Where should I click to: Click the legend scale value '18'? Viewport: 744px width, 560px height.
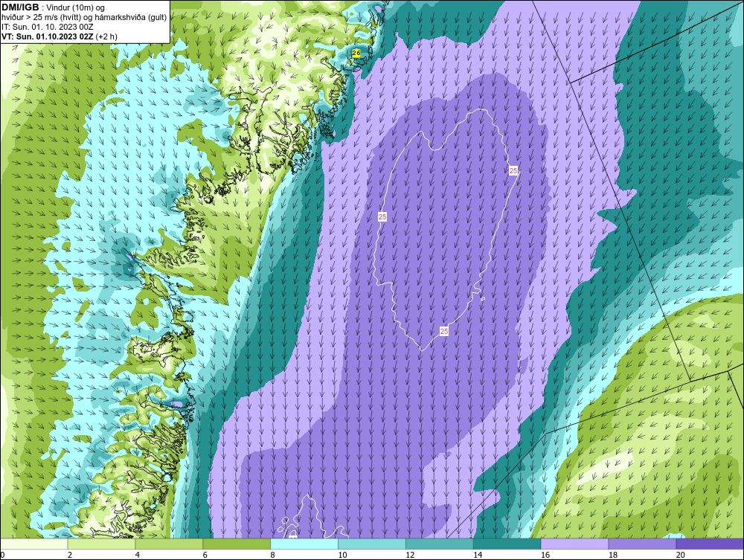612,555
